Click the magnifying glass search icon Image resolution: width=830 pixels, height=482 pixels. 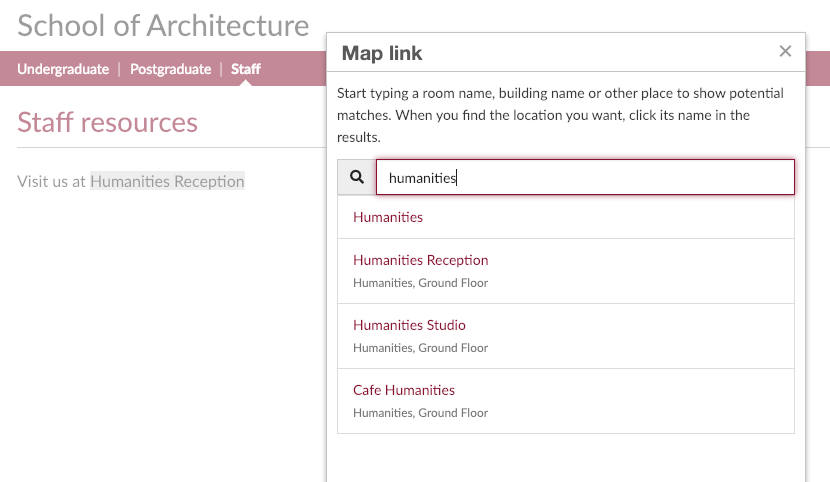coord(357,177)
